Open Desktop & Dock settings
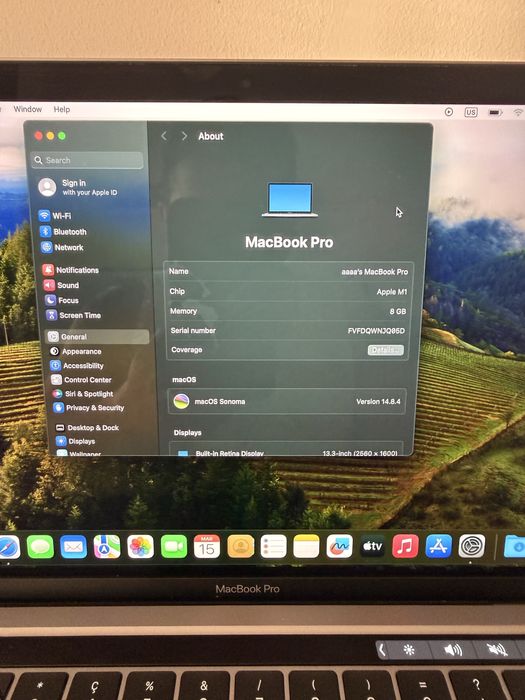 click(x=87, y=427)
